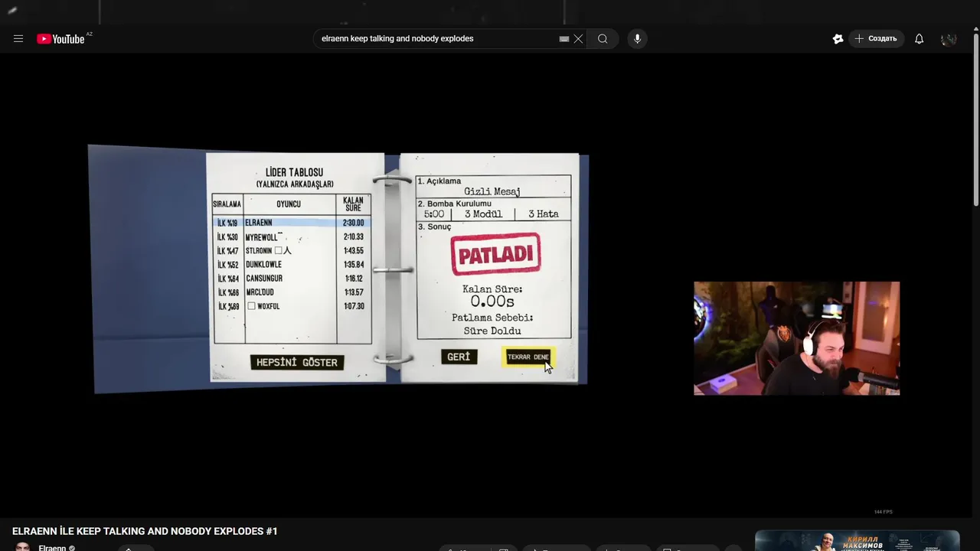Viewport: 980px width, 551px height.
Task: Select the STLRONIN leaderboard row
Action: pyautogui.click(x=292, y=251)
